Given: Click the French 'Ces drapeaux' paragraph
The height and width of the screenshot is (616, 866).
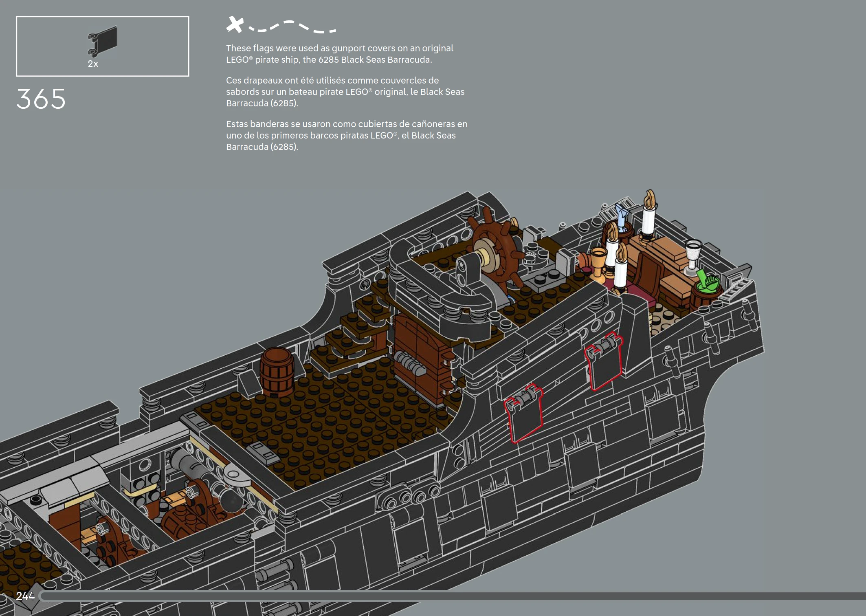Looking at the screenshot, I should coord(345,92).
